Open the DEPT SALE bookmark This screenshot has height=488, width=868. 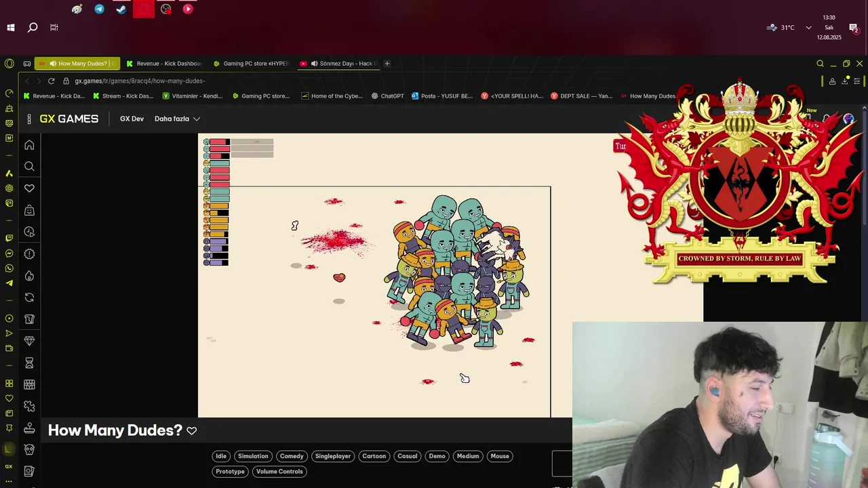pyautogui.click(x=582, y=96)
